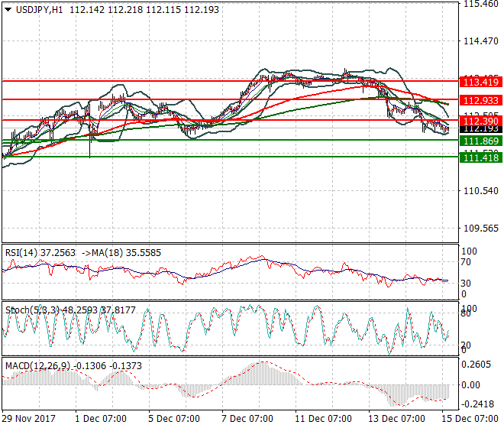
Task: Click the 112.390 red price label
Action: [x=481, y=122]
